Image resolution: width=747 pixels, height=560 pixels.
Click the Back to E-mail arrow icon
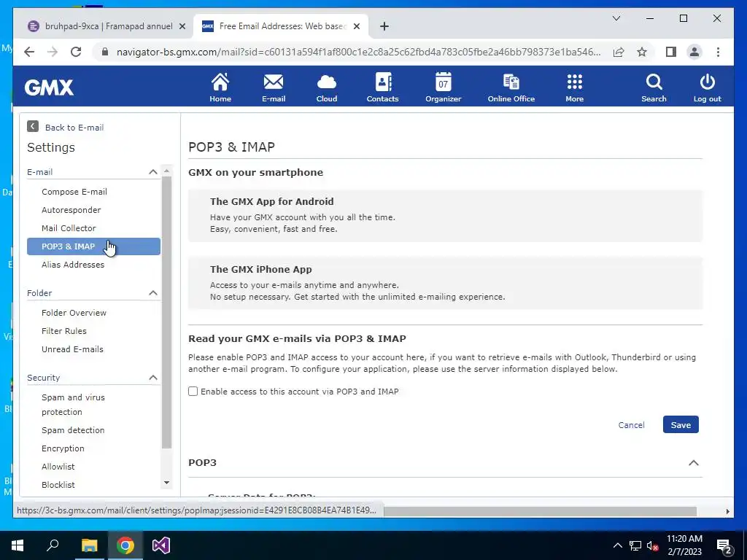pos(32,126)
